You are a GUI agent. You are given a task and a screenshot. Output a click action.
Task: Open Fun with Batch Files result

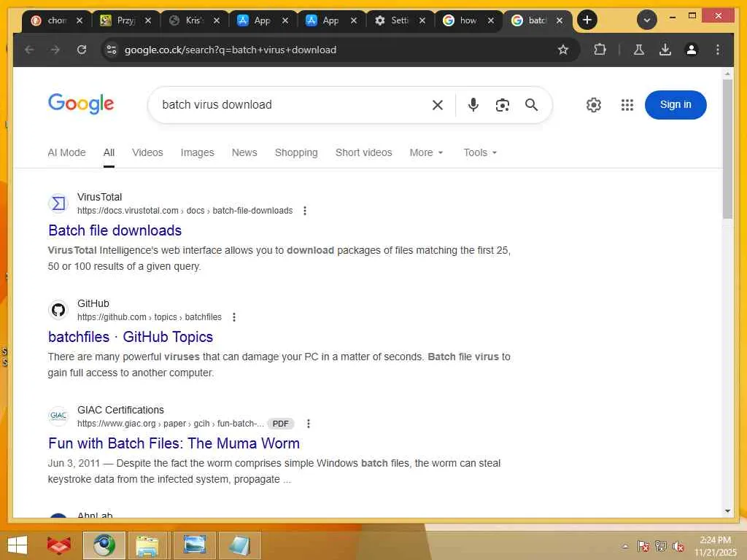[174, 443]
